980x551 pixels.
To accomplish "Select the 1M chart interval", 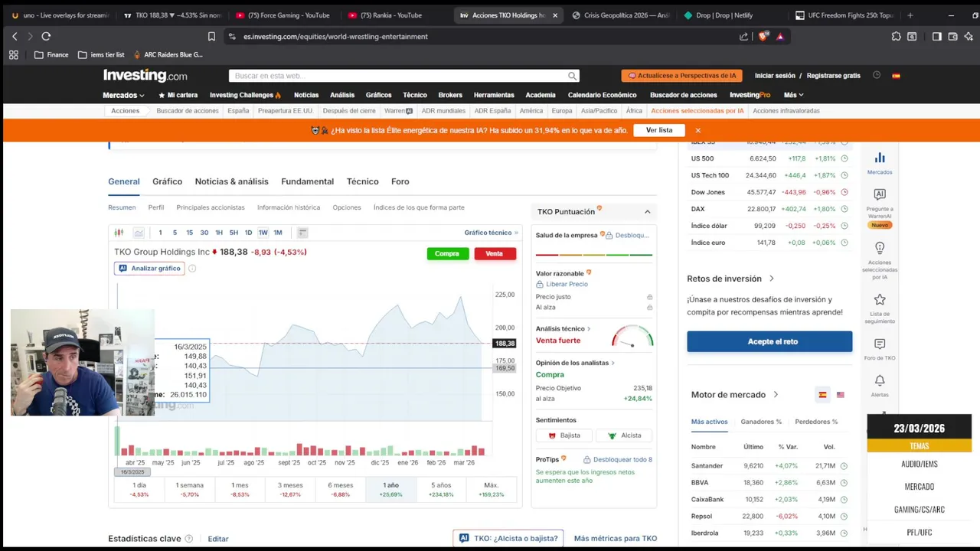I will [x=278, y=233].
